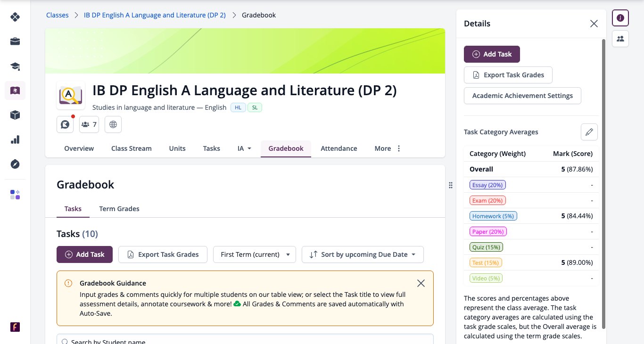
Task: Click the Search by Student name field
Action: 245,339
